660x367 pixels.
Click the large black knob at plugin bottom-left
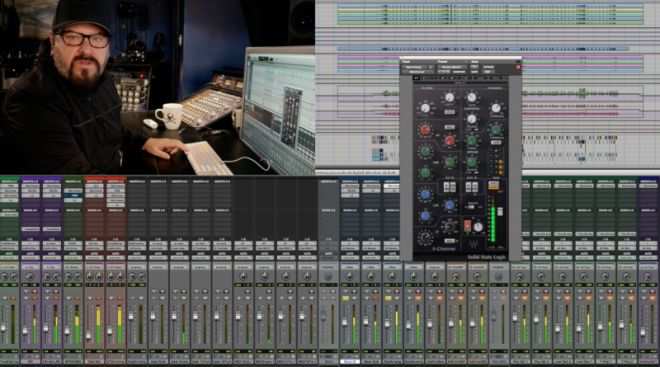pyautogui.click(x=425, y=238)
